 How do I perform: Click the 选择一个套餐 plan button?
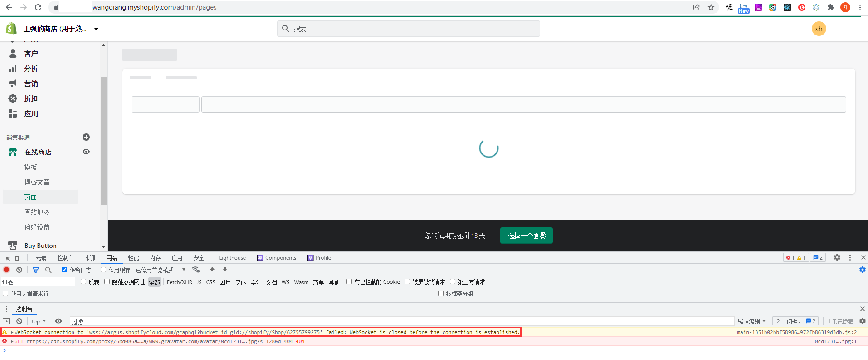click(x=527, y=236)
